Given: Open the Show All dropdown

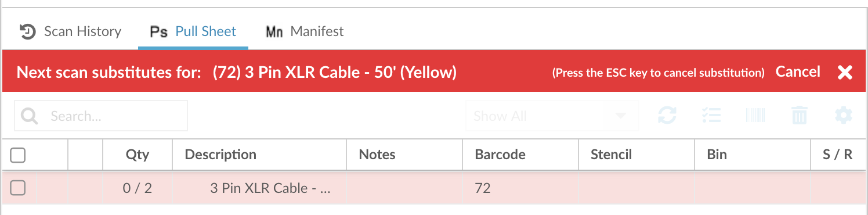Looking at the screenshot, I should click(552, 116).
